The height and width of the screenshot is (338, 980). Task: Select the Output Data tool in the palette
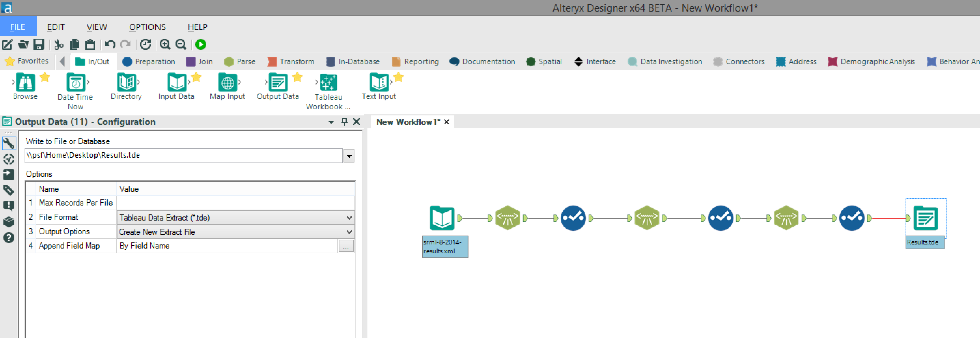pyautogui.click(x=278, y=86)
